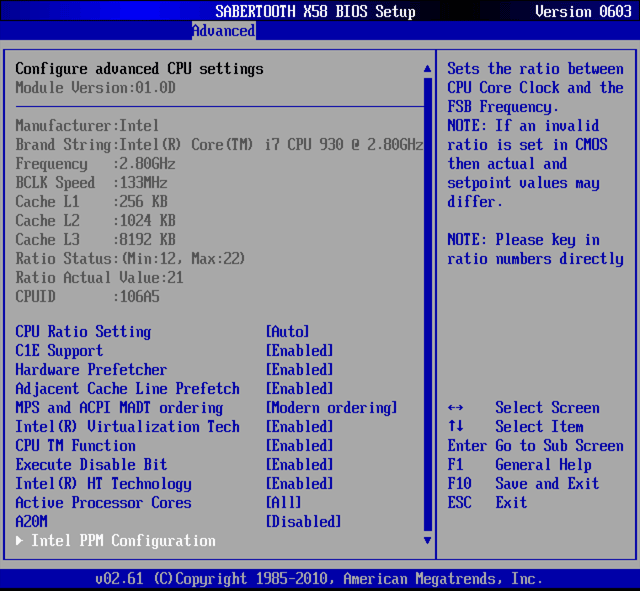Toggle Execute Disable Bit [Enabled] value
640x591 pixels.
coord(300,464)
